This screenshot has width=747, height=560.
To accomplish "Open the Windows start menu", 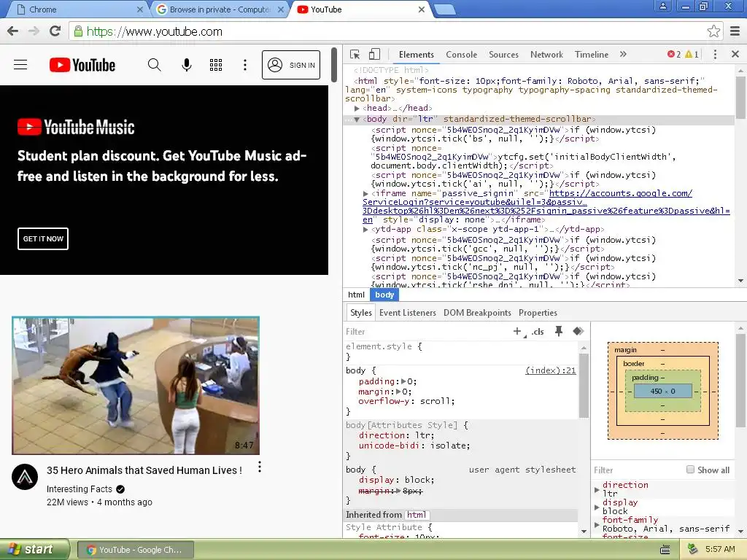I will (x=35, y=550).
